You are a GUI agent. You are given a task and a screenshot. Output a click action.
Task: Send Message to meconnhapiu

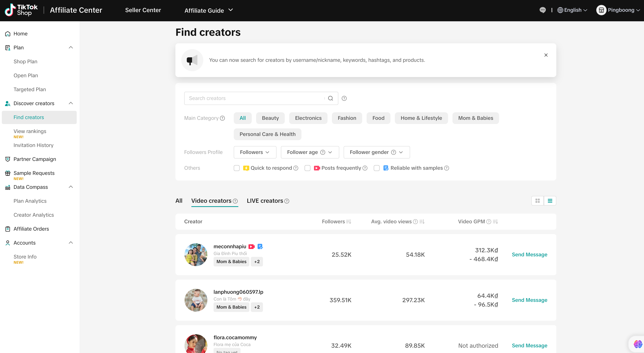pos(529,254)
